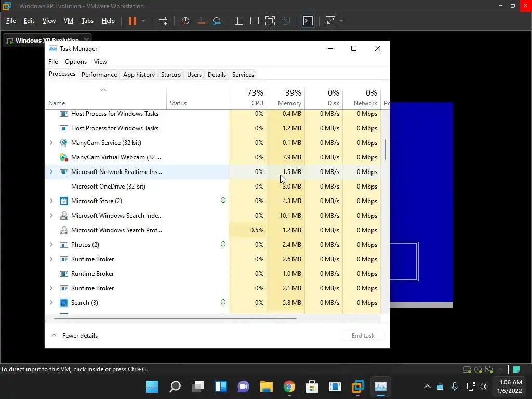This screenshot has width=532, height=399.
Task: Toggle the thumbnail bar layout icon
Action: pyautogui.click(x=255, y=21)
